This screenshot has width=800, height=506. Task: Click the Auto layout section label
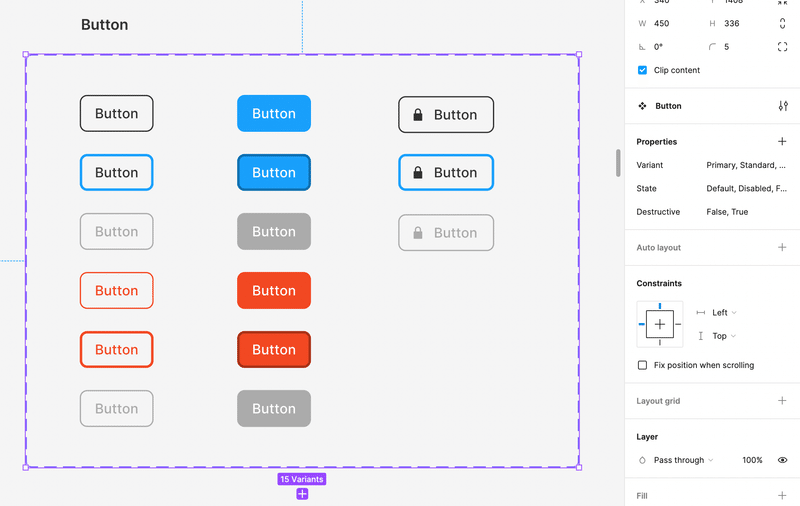coord(658,247)
